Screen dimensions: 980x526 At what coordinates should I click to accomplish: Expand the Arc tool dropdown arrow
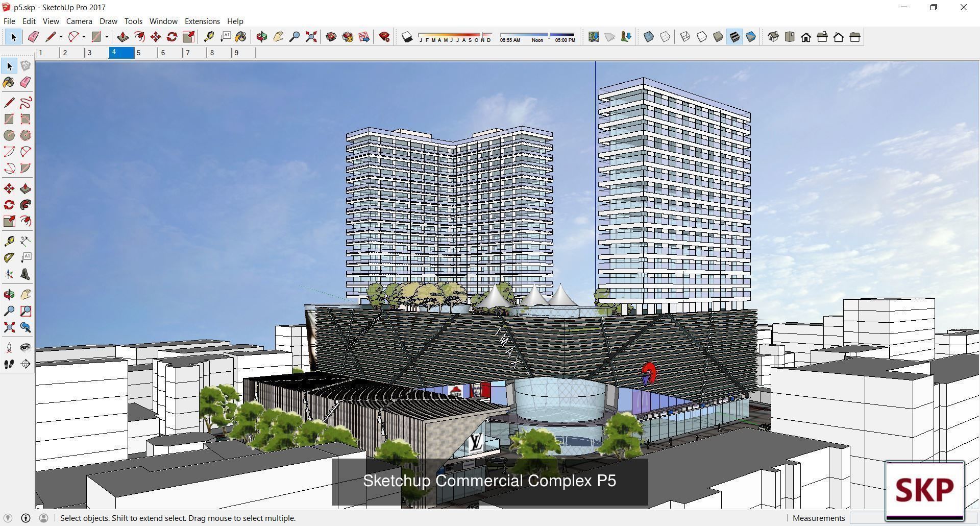tap(84, 37)
